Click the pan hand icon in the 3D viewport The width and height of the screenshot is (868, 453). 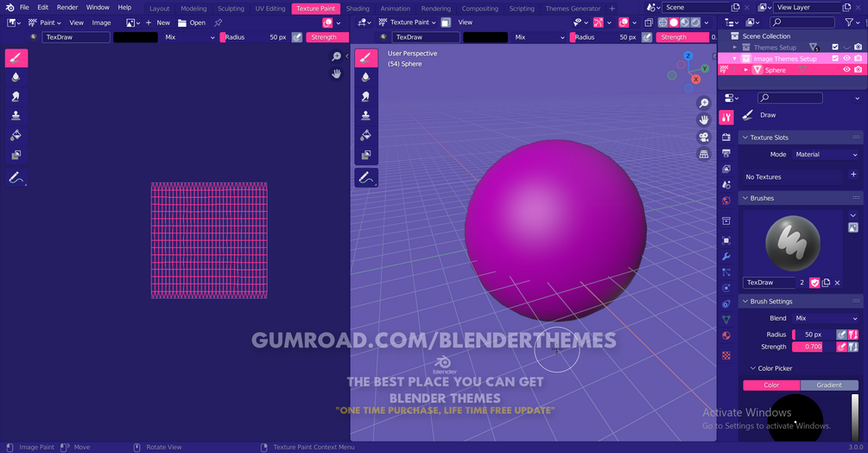coord(704,120)
